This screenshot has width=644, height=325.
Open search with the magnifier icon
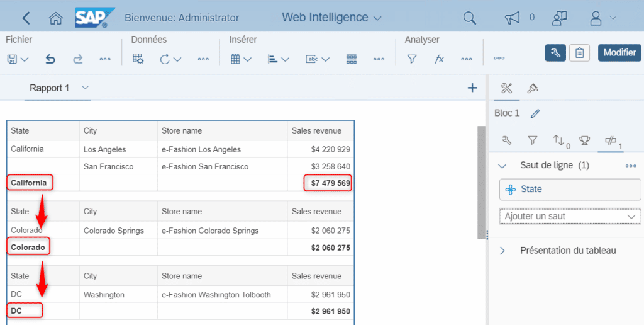point(469,18)
